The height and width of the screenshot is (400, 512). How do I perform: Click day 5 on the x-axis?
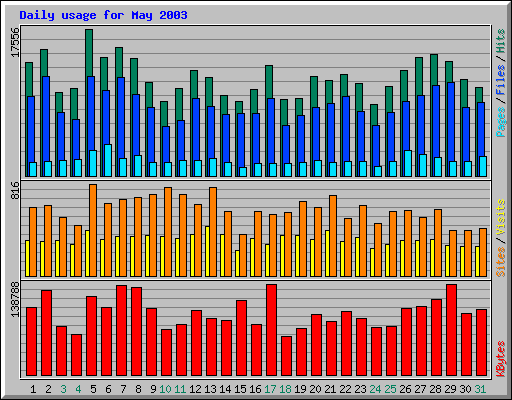[93, 389]
